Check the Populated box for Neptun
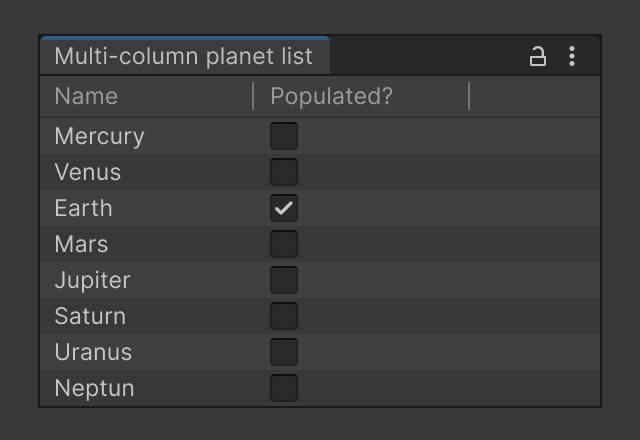This screenshot has width=640, height=440. pyautogui.click(x=284, y=387)
